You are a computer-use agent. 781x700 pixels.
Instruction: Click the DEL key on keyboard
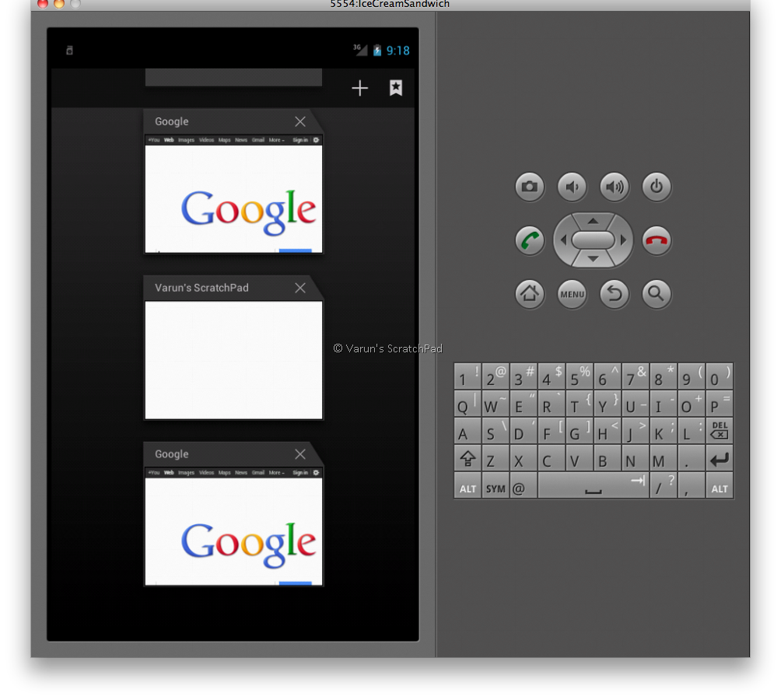pyautogui.click(x=720, y=431)
